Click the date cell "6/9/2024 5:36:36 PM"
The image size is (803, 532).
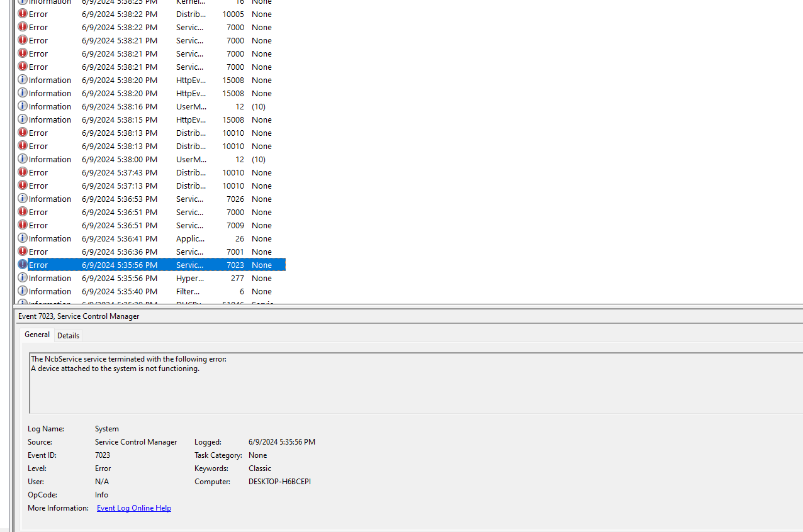(x=120, y=252)
